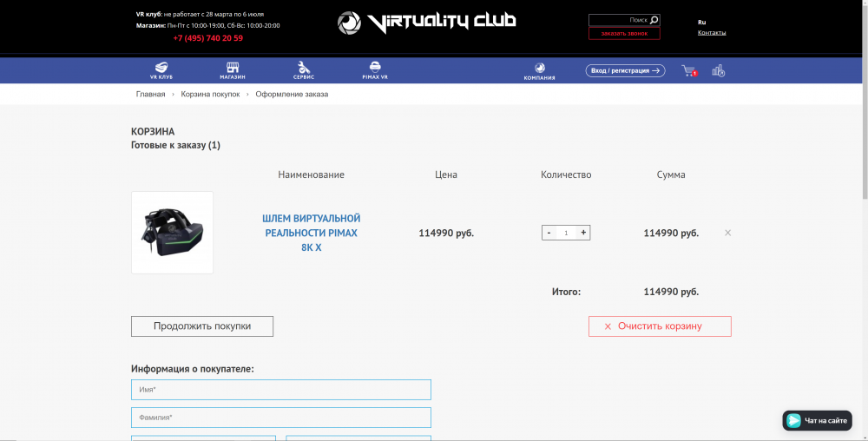Click the Готовые к заказу (1) heading

(175, 145)
